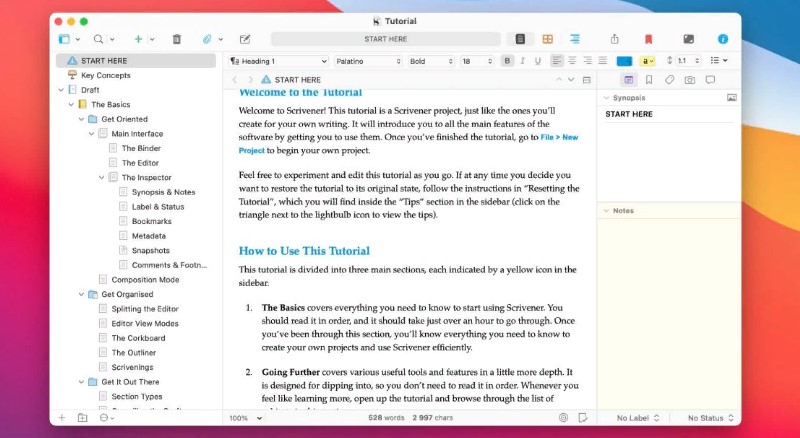Click the trash icon in the toolbar

[x=177, y=39]
